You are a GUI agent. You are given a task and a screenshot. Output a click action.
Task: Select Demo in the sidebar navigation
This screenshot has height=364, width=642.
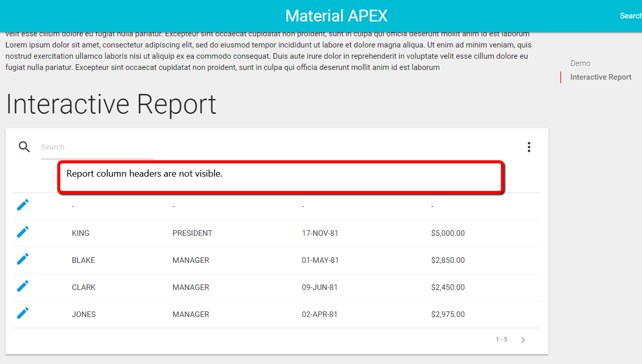(580, 63)
